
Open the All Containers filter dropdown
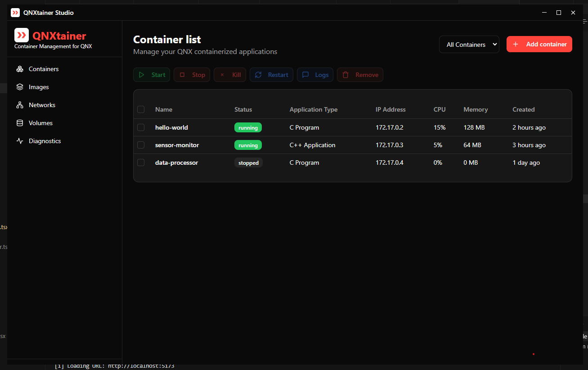coord(469,45)
